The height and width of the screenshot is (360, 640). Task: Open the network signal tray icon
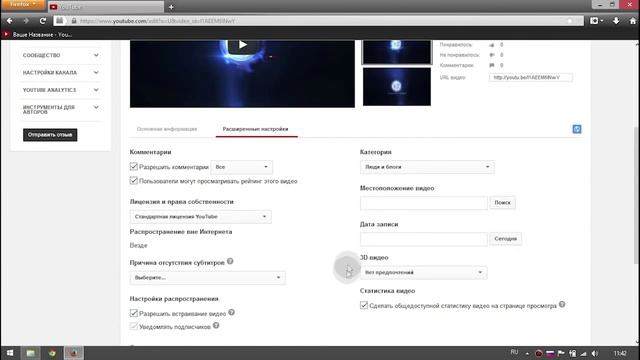click(584, 353)
